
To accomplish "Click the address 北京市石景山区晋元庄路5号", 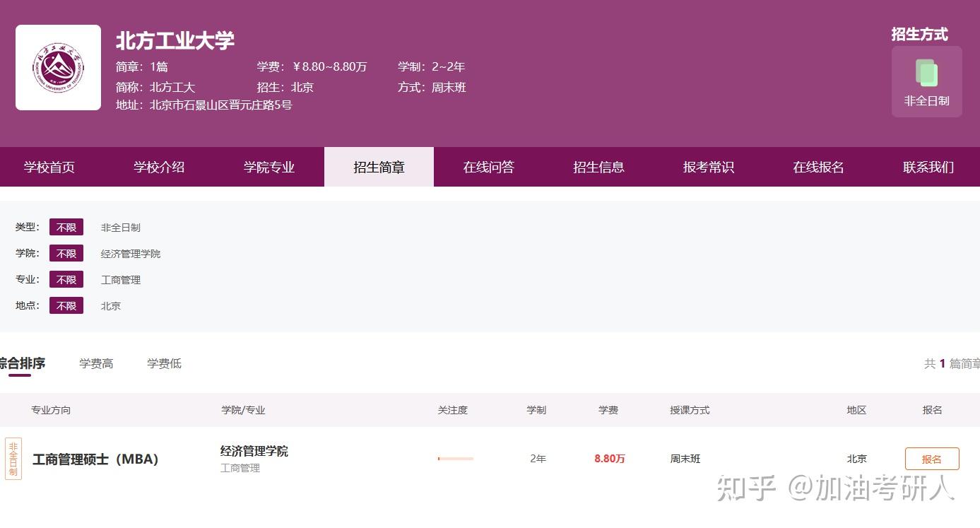I will click(221, 105).
